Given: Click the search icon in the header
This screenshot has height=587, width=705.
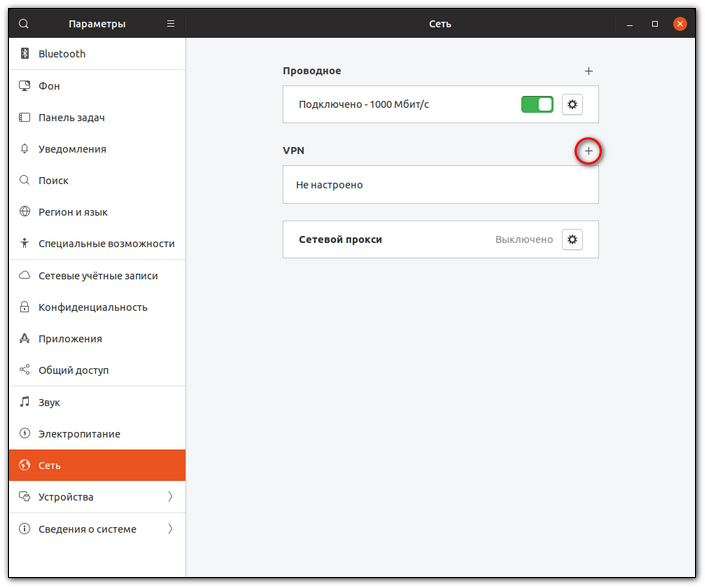Looking at the screenshot, I should pyautogui.click(x=24, y=23).
